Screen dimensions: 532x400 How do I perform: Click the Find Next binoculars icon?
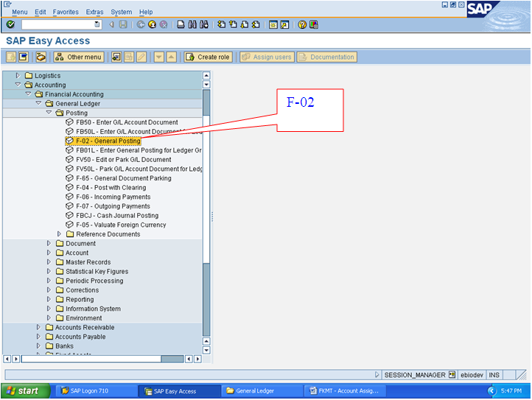point(204,24)
